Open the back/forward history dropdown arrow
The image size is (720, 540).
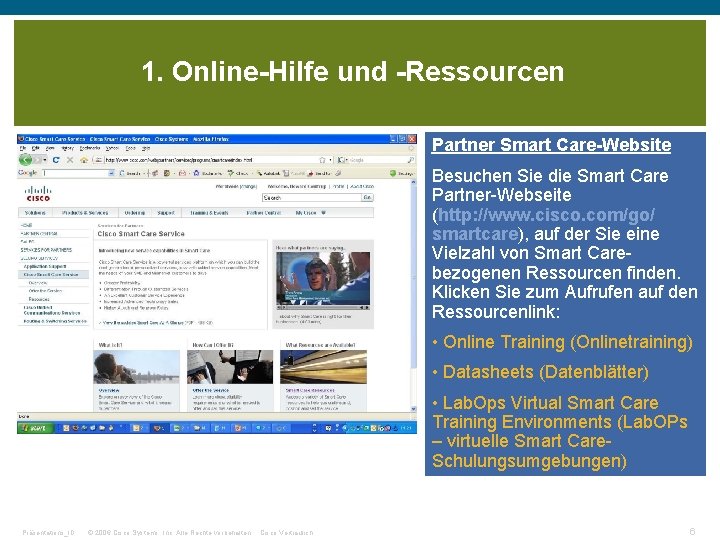(x=45, y=160)
